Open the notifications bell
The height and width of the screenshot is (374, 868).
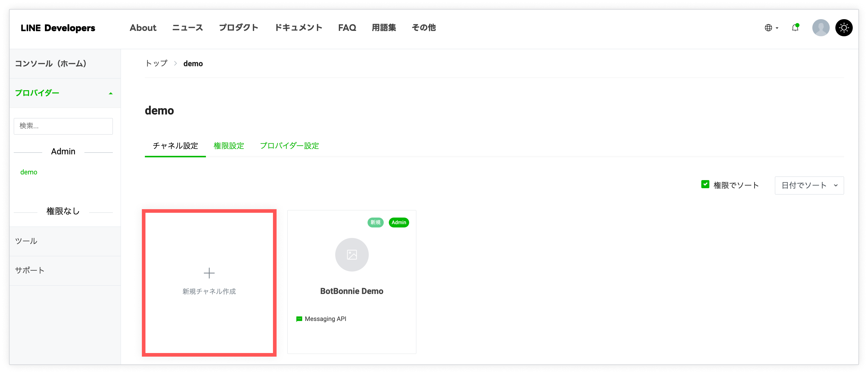[795, 28]
